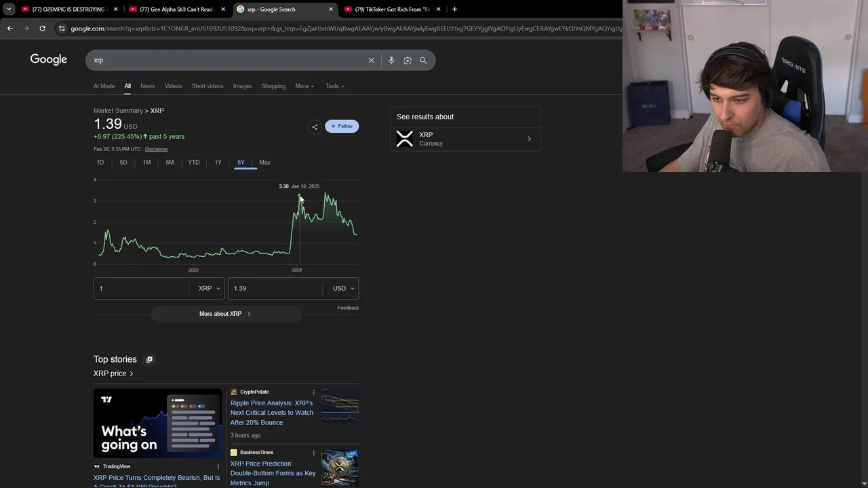The height and width of the screenshot is (488, 868).
Task: Search by image with lens icon
Action: point(408,60)
